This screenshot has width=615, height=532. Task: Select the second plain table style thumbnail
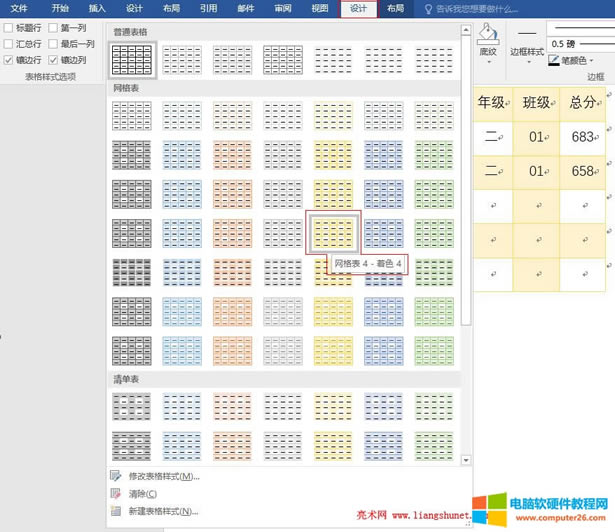pos(182,60)
